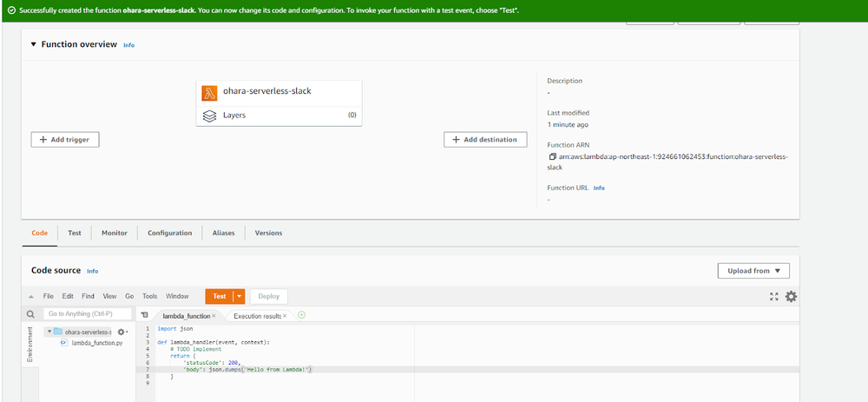
Task: Click the Add trigger button
Action: tap(65, 139)
